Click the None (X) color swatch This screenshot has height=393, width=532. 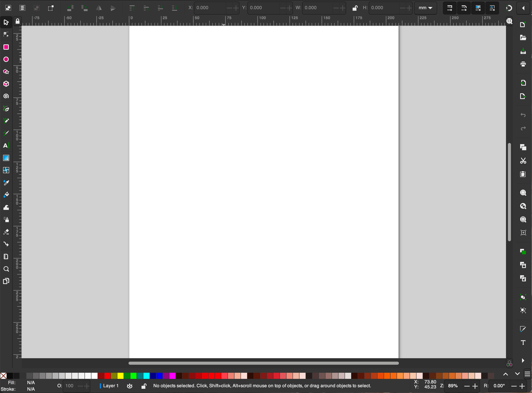pos(3,376)
